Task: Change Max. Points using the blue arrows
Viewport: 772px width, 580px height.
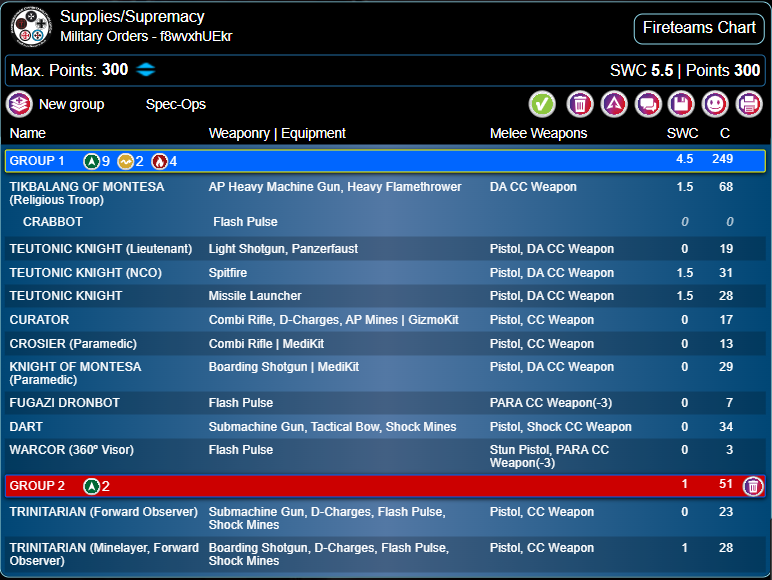Action: tap(147, 70)
